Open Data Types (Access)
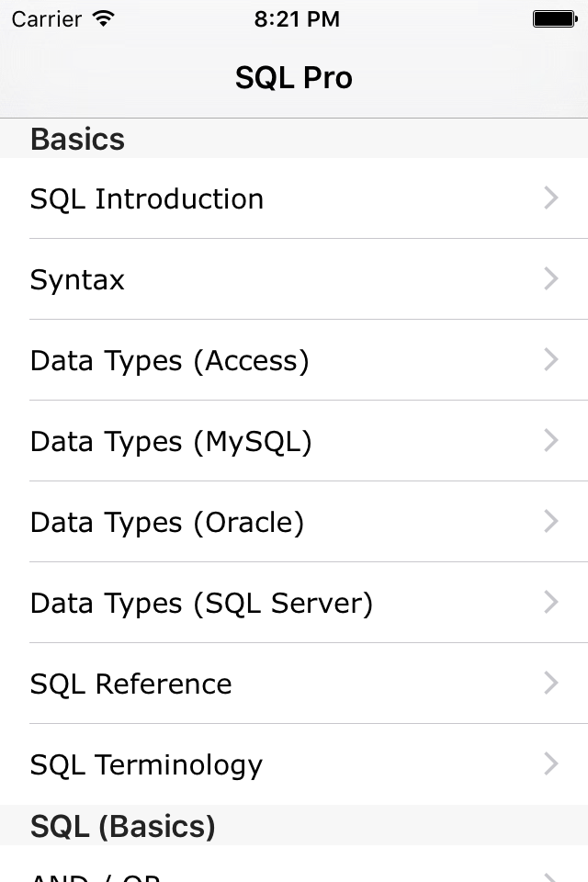The width and height of the screenshot is (588, 882). pos(169,360)
